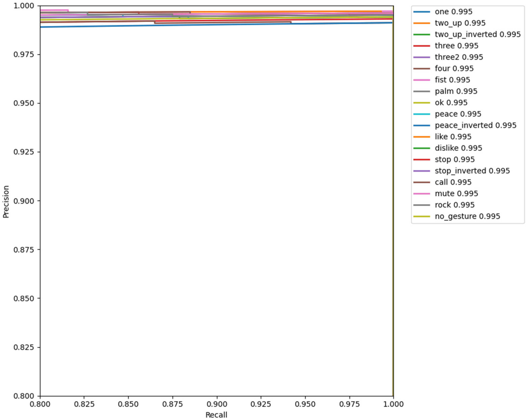Click the cyan 'peace' legend line swatch
This screenshot has width=527, height=420.
click(x=421, y=114)
